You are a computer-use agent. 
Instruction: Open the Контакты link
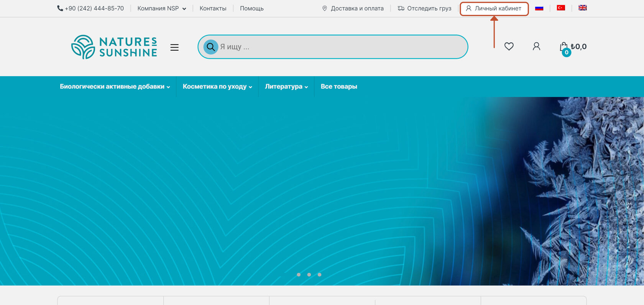click(213, 8)
